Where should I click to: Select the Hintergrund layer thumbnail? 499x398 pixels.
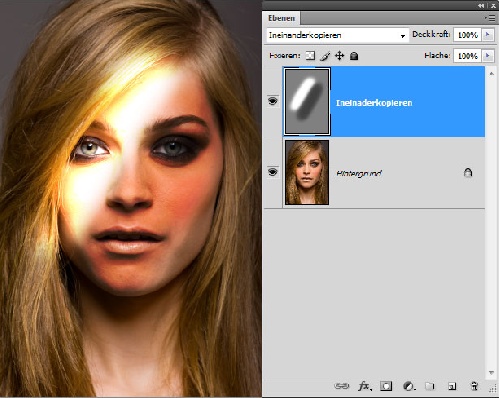[307, 172]
